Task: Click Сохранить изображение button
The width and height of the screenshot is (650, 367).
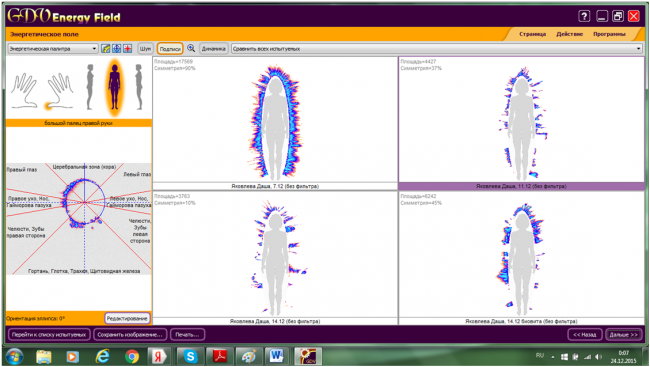Action: tap(130, 334)
